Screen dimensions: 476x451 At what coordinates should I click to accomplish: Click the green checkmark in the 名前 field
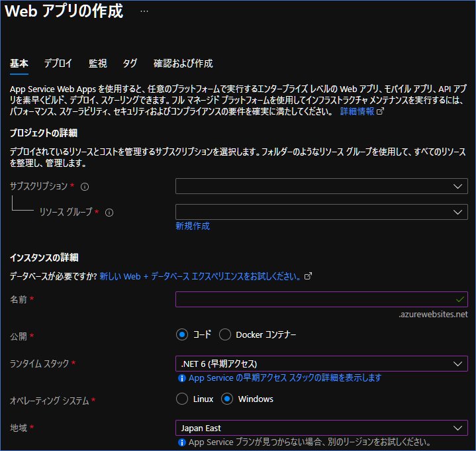460,299
